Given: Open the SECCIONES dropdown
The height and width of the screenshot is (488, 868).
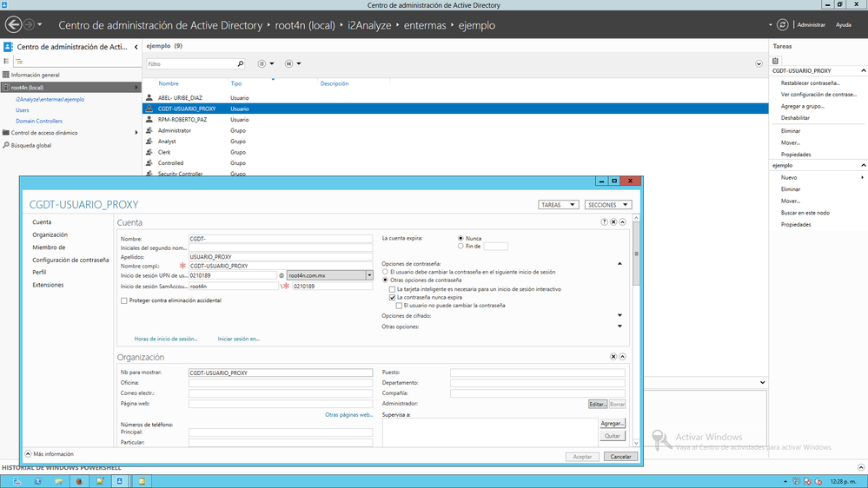Looking at the screenshot, I should tap(607, 205).
